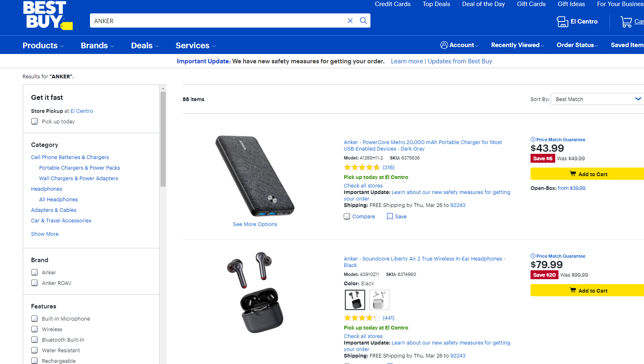This screenshot has width=644, height=364.
Task: Check the Anker ROAV brand filter
Action: [34, 283]
